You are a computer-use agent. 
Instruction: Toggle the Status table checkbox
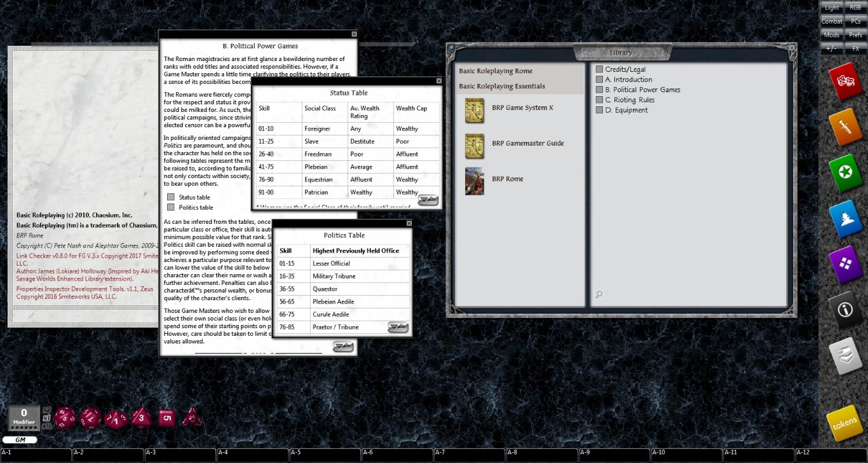click(170, 197)
